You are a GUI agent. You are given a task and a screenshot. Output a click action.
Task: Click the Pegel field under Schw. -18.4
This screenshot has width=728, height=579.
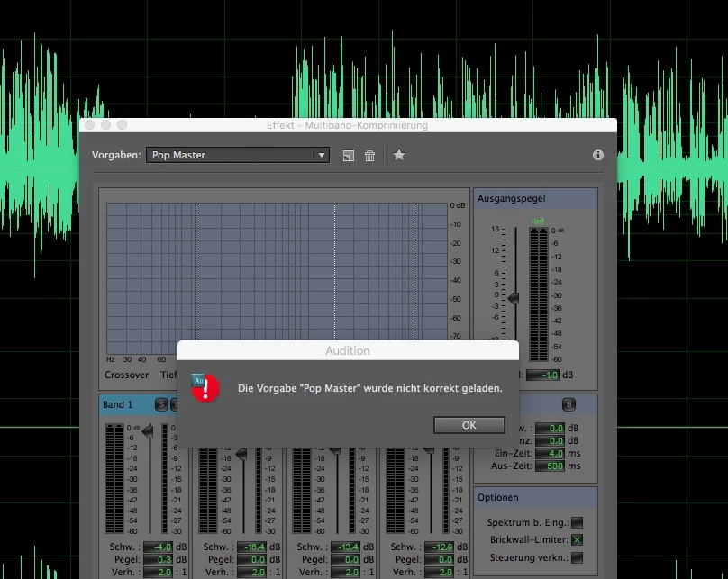[x=251, y=559]
